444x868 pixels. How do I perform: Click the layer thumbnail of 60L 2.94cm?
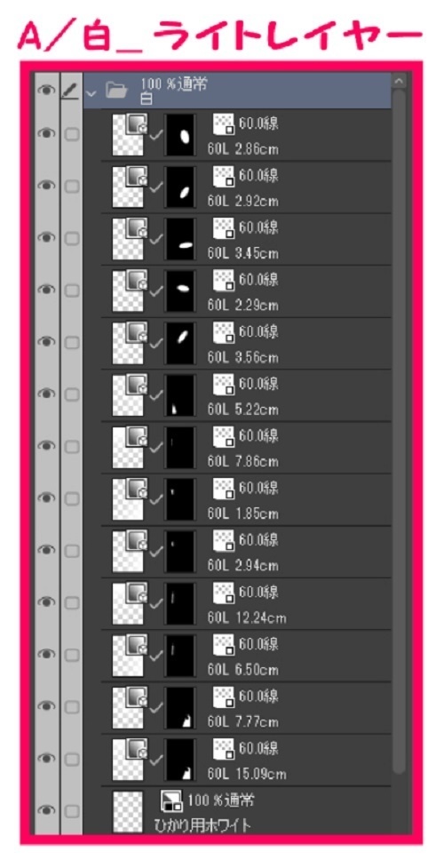tap(128, 552)
